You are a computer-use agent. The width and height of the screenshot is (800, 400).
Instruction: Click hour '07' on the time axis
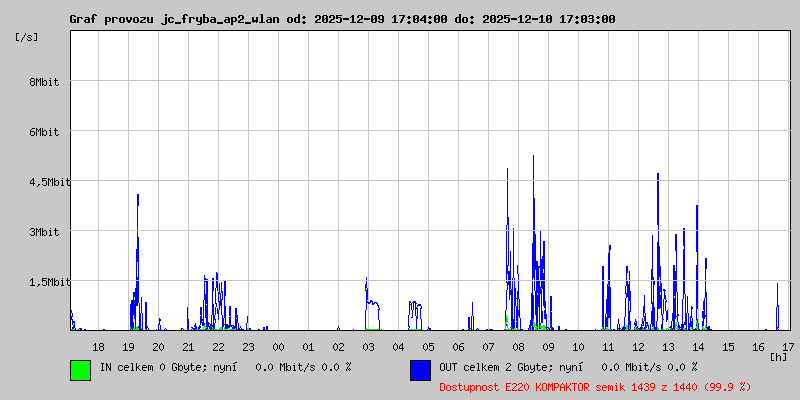point(488,347)
